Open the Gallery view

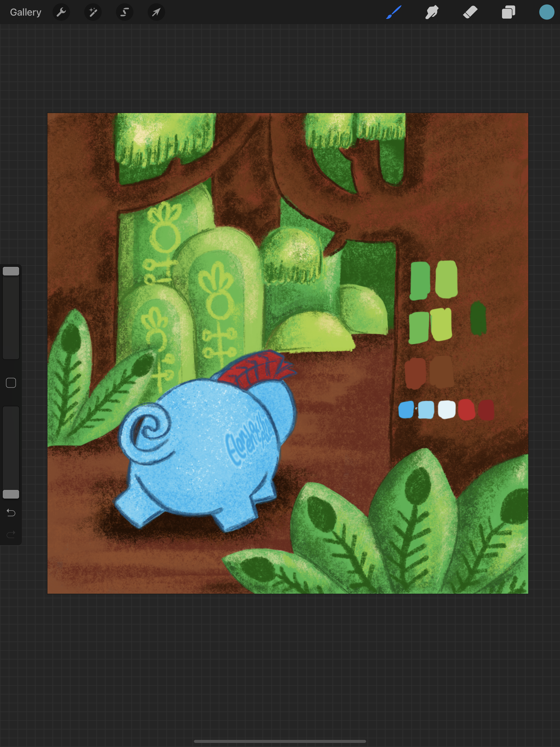pos(26,12)
